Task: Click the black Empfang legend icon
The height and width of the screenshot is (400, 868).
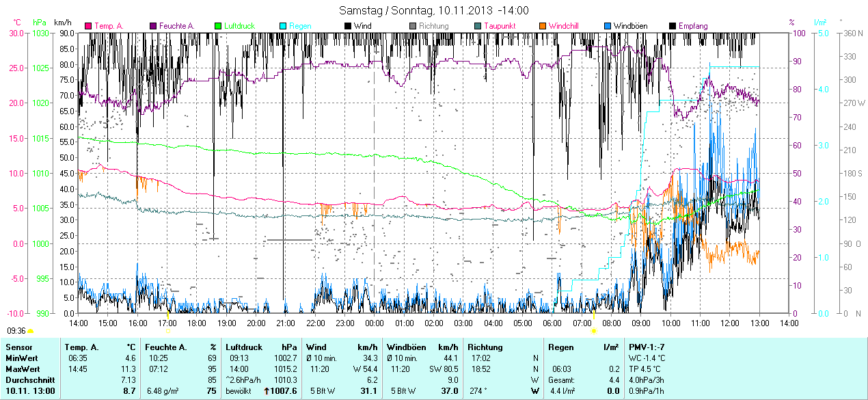Action: pyautogui.click(x=673, y=26)
